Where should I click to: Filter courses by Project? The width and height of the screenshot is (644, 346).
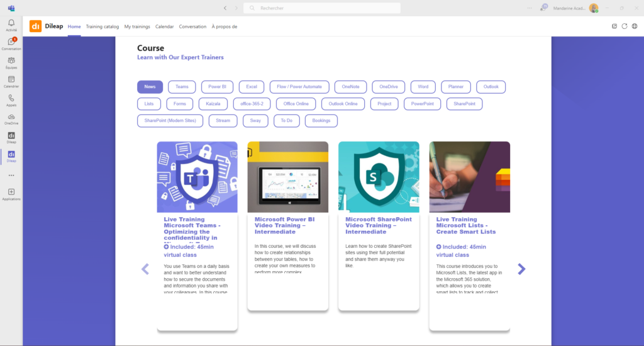pyautogui.click(x=384, y=104)
